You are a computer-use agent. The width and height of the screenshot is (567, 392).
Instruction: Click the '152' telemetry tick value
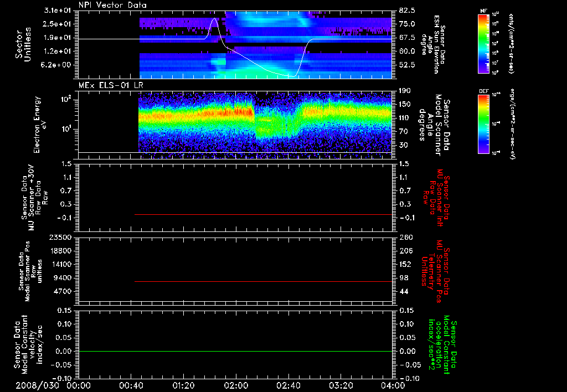coord(406,264)
